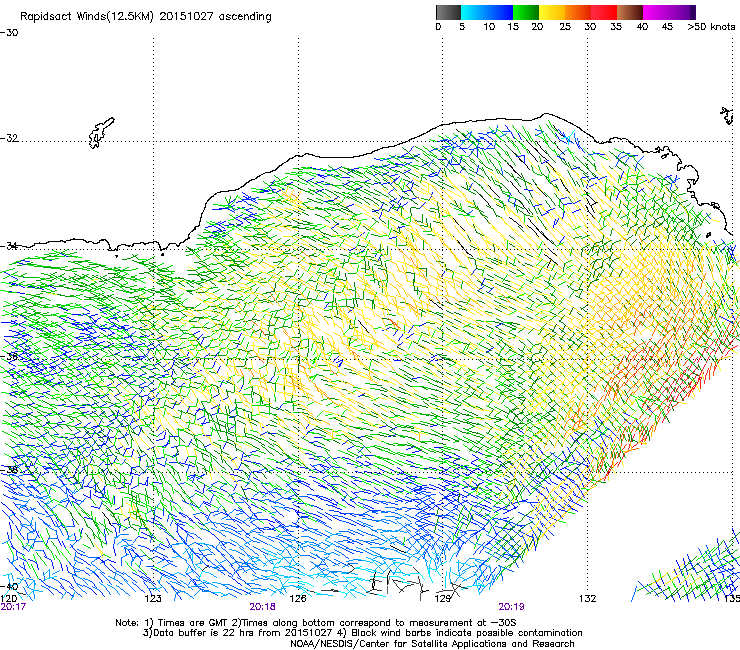Image resolution: width=740 pixels, height=650 pixels.
Task: Click the orange 25-30 knots color swatch
Action: coord(578,12)
